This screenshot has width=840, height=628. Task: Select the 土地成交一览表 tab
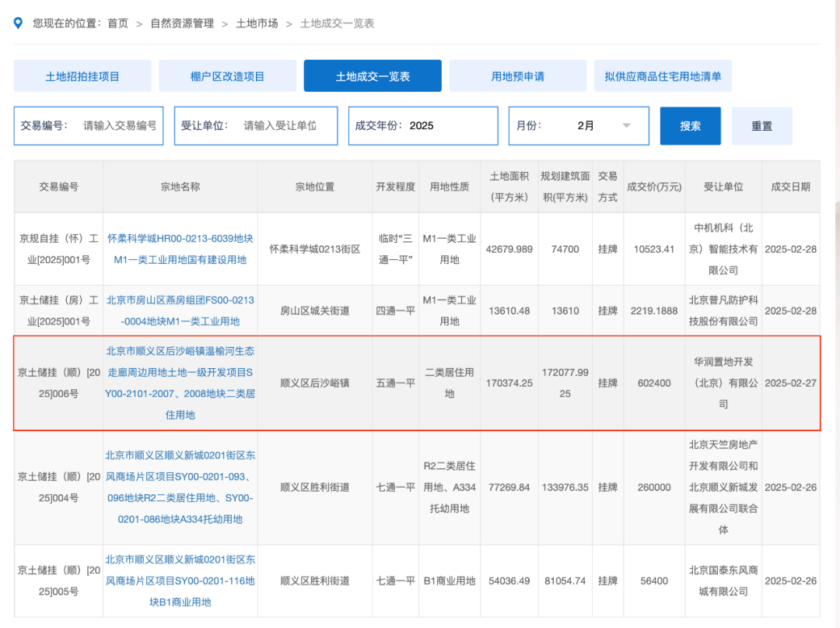pos(373,76)
